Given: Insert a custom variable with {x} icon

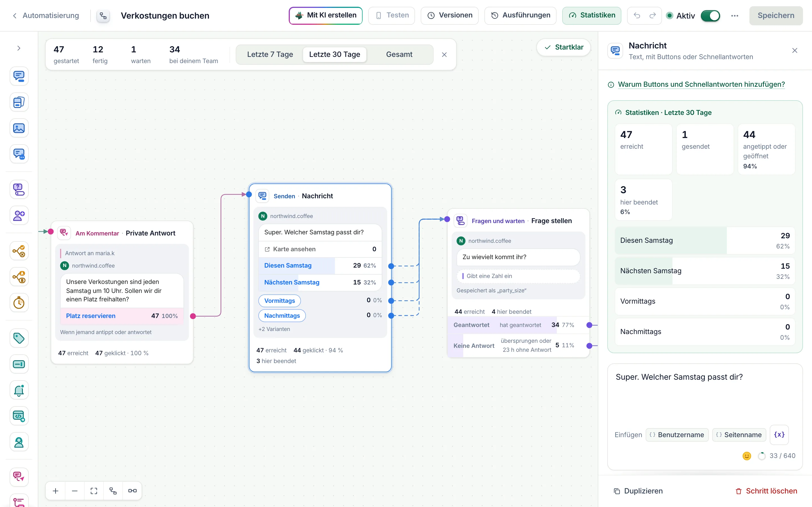Looking at the screenshot, I should click(x=779, y=435).
